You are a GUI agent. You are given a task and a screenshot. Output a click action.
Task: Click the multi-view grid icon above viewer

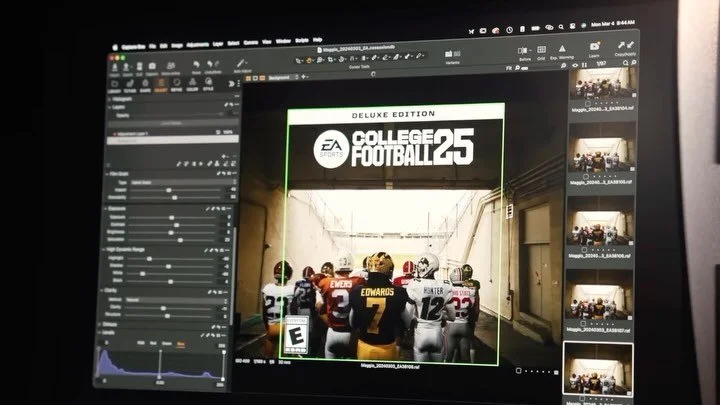pos(248,79)
